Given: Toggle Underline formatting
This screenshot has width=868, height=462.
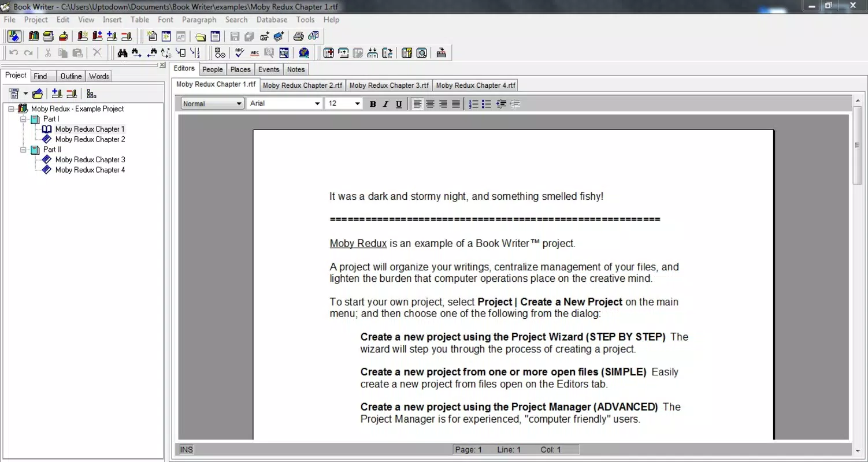Looking at the screenshot, I should tap(399, 104).
